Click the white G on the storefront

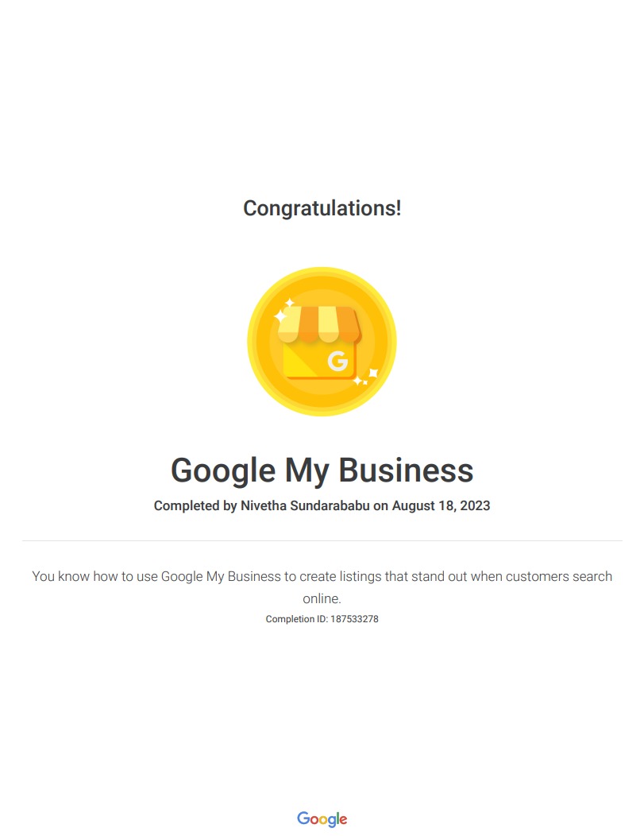pyautogui.click(x=337, y=362)
